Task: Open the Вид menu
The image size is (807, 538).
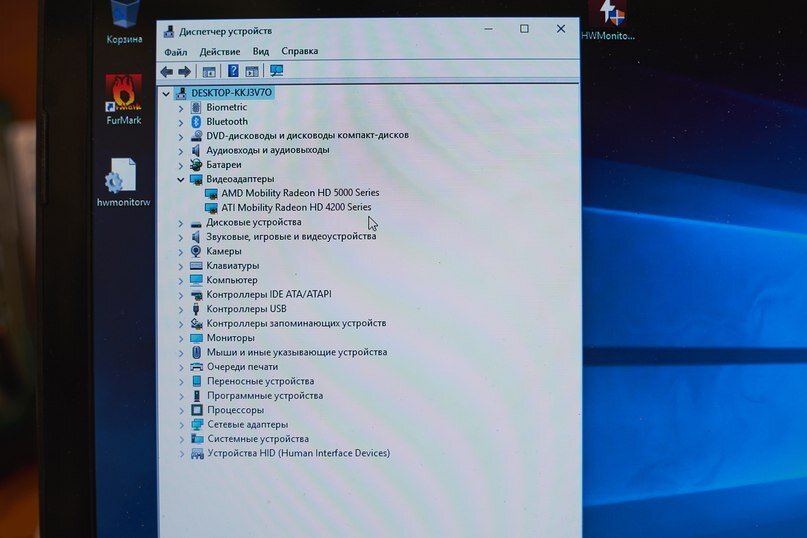Action: click(x=261, y=51)
